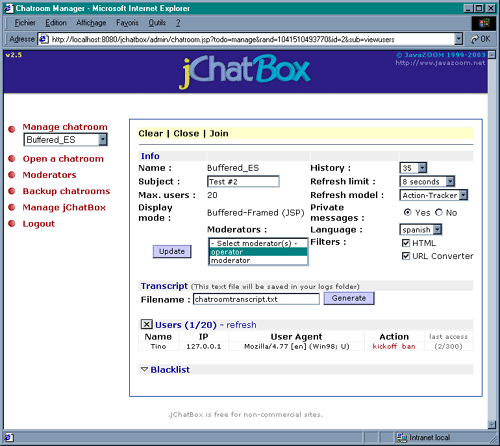Click the IE page icon in address bar
Viewport: 500px width, 446px height.
[43, 39]
